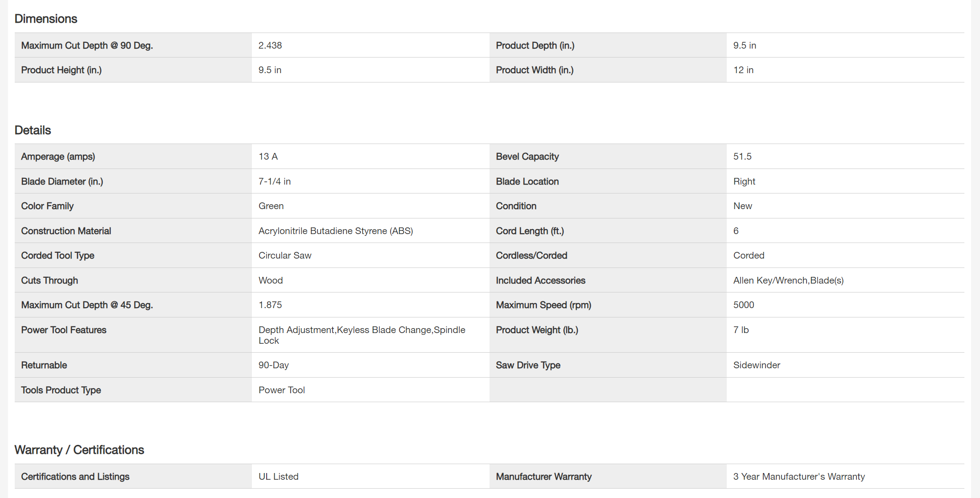Click the Warranty / Certifications heading
Screen dimensions: 980x498
pos(79,450)
